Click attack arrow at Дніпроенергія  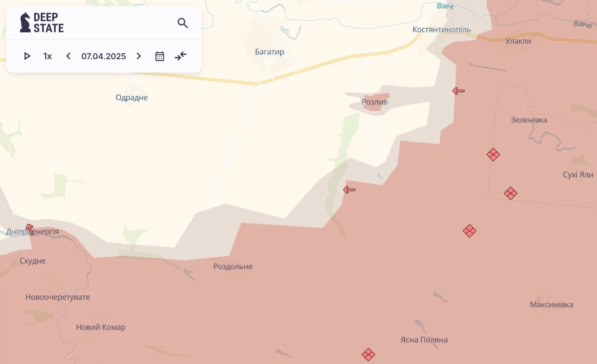[30, 229]
